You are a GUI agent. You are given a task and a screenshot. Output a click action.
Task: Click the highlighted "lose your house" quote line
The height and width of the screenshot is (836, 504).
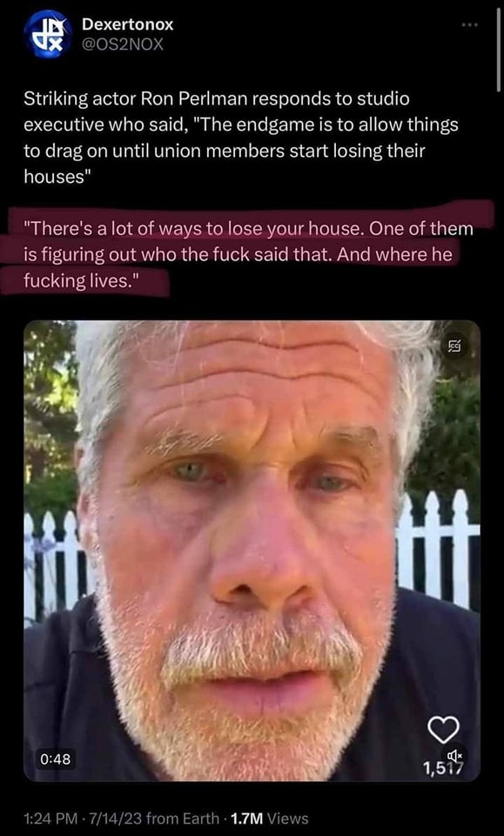[x=248, y=229]
